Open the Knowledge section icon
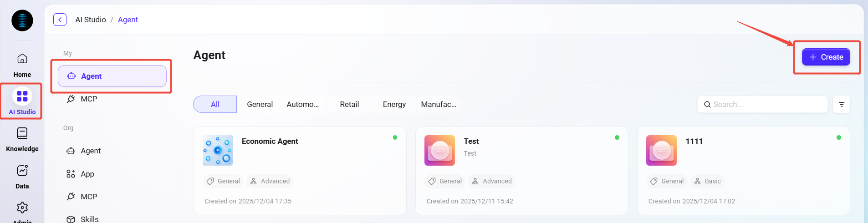 coord(22,133)
